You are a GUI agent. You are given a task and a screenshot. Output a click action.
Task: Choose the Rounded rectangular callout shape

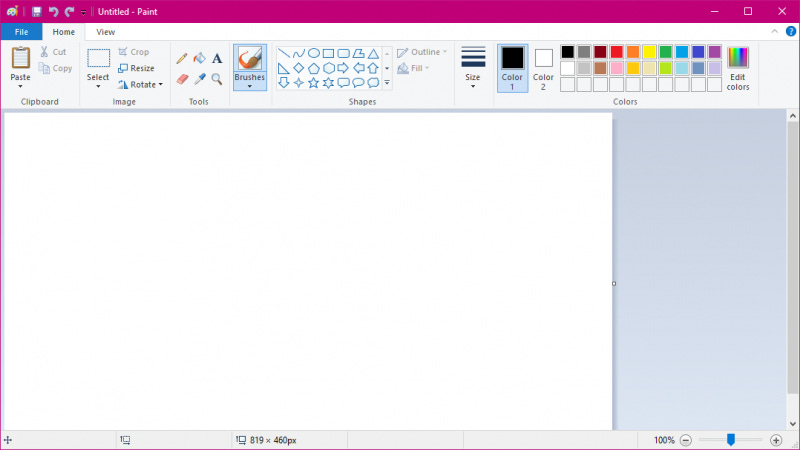pyautogui.click(x=343, y=83)
